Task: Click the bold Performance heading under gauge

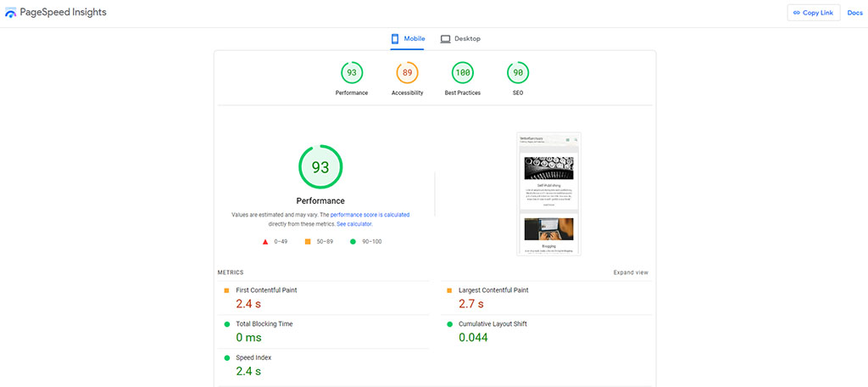Action: pos(320,200)
